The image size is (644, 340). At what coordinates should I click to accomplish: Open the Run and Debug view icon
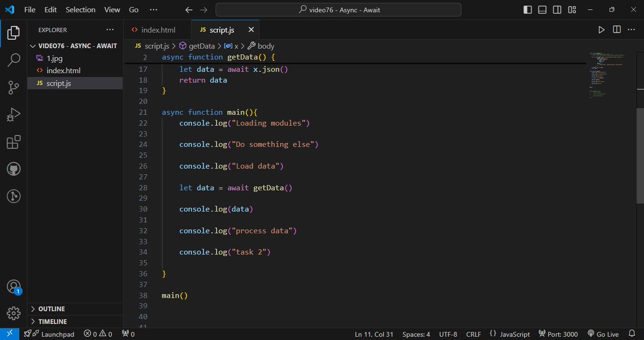[13, 115]
